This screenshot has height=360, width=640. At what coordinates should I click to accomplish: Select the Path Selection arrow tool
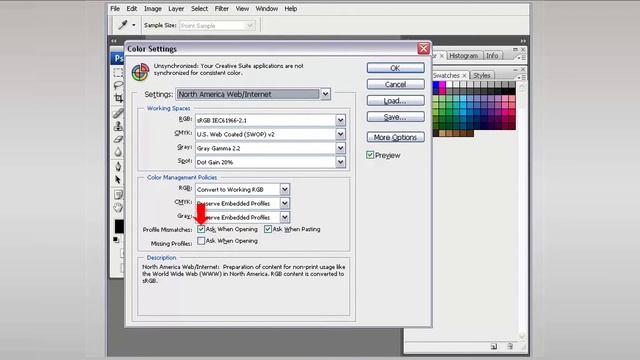pyautogui.click(x=118, y=179)
